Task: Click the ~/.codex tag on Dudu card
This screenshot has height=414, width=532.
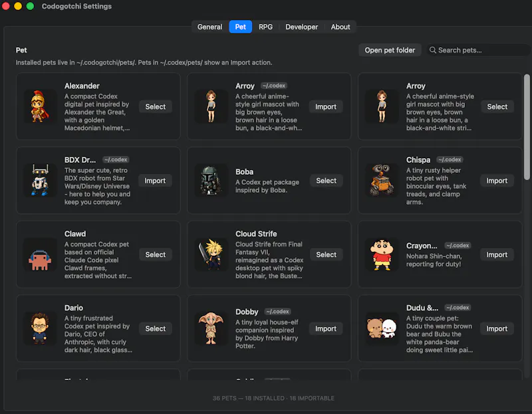Action: (458, 308)
